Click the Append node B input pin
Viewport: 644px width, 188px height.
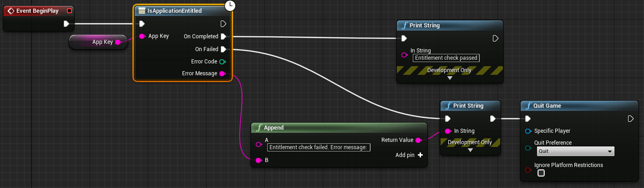point(259,161)
